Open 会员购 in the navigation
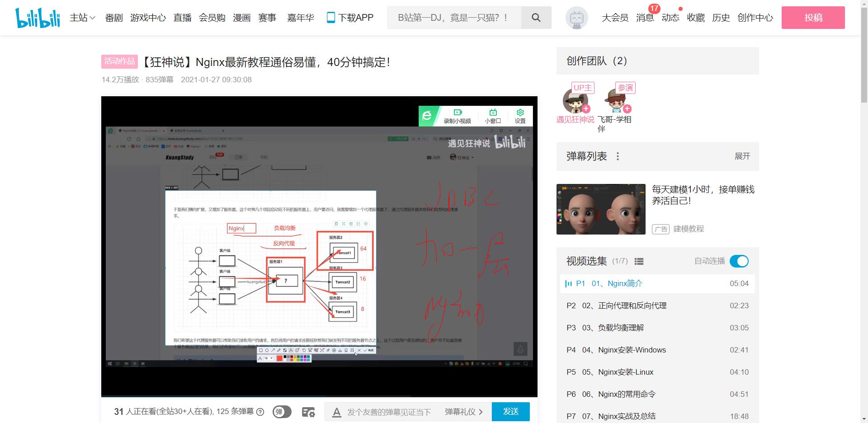The image size is (868, 423). click(212, 18)
